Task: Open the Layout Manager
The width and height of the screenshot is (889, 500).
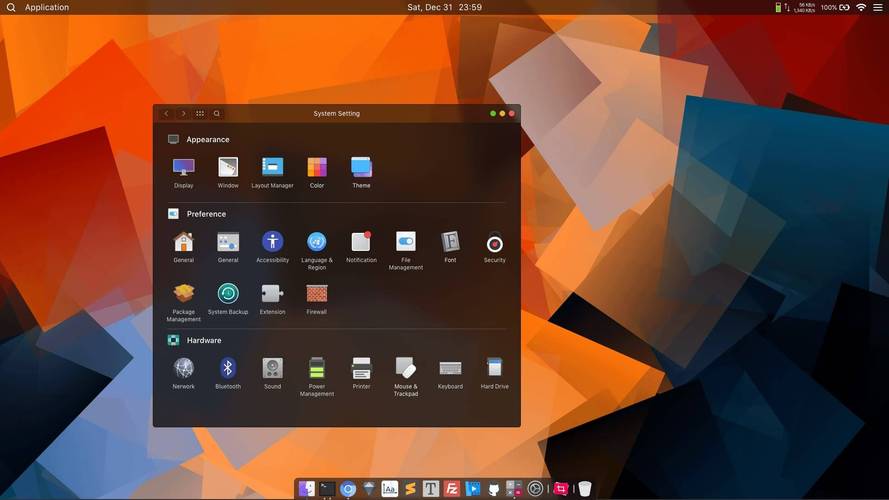Action: coord(272,173)
